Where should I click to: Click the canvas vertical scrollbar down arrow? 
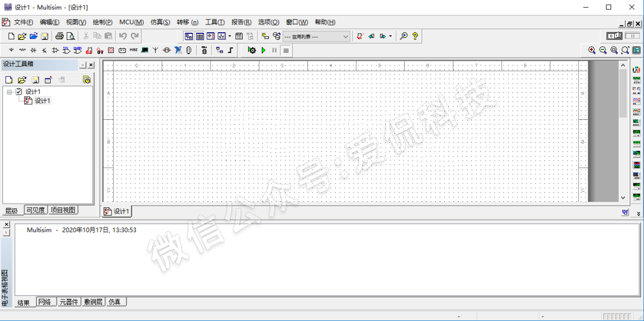623,198
